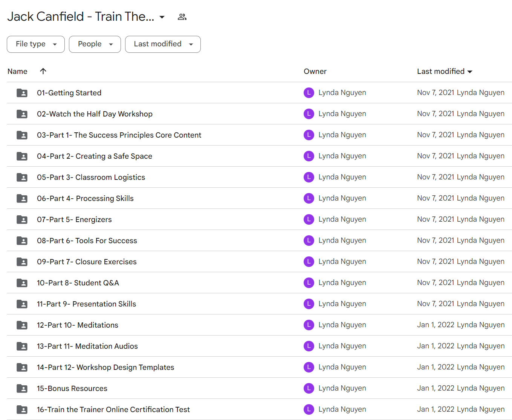Click the folder icon for 15-Bonus Resources

(x=22, y=388)
